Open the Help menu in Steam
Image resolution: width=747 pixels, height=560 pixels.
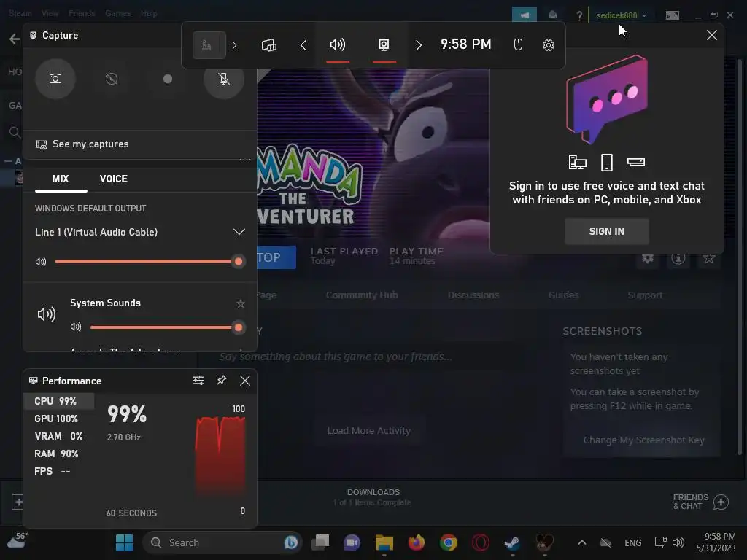(x=149, y=13)
